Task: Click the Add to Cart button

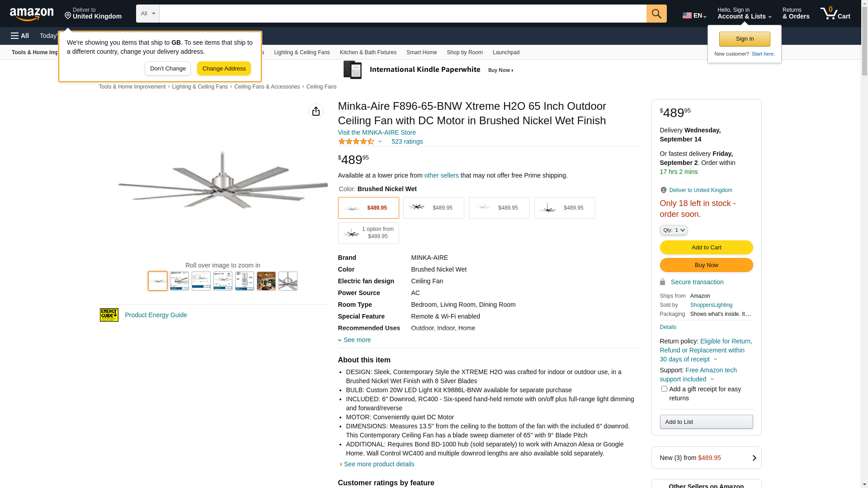Action: coord(706,247)
